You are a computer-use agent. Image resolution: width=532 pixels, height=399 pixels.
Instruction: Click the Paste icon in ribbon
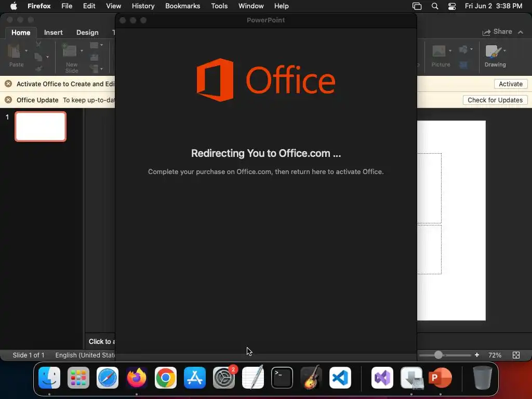[14, 51]
